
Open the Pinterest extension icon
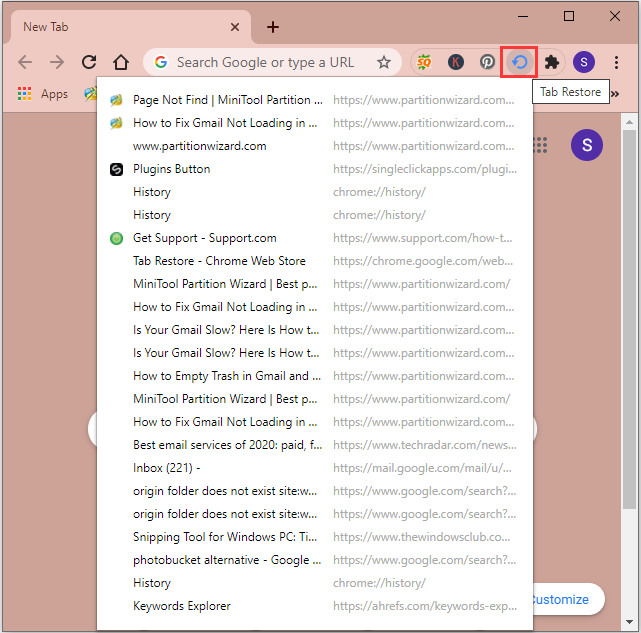coord(487,62)
